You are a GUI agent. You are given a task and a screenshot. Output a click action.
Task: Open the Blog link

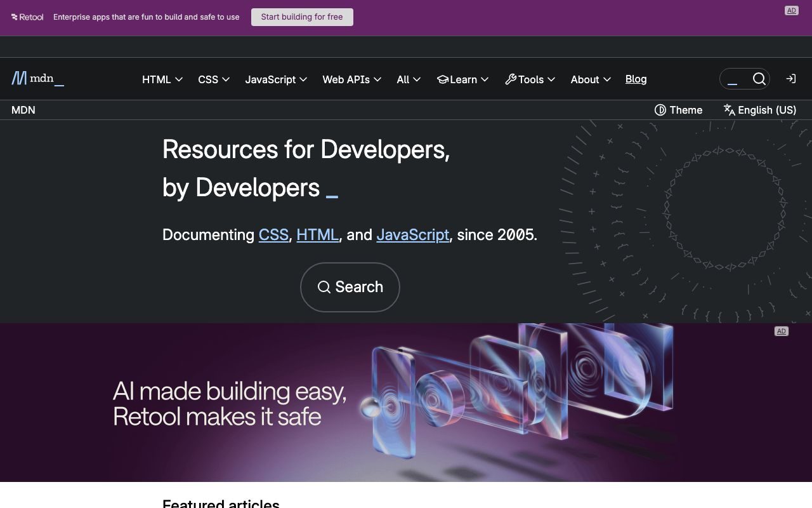coord(636,79)
